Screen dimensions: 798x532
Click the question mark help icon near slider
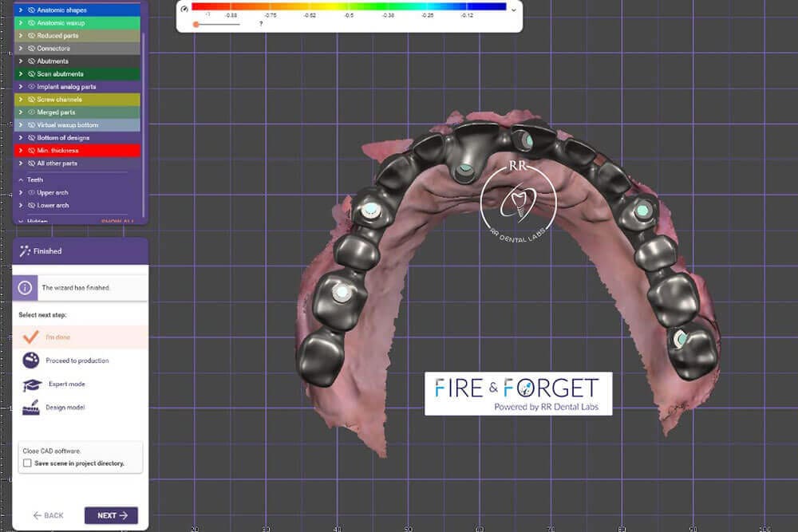260,24
